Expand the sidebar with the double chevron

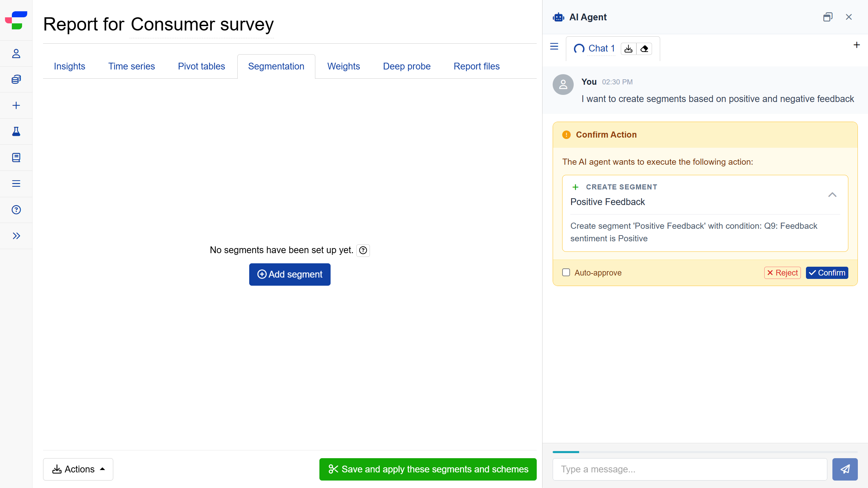pyautogui.click(x=16, y=236)
